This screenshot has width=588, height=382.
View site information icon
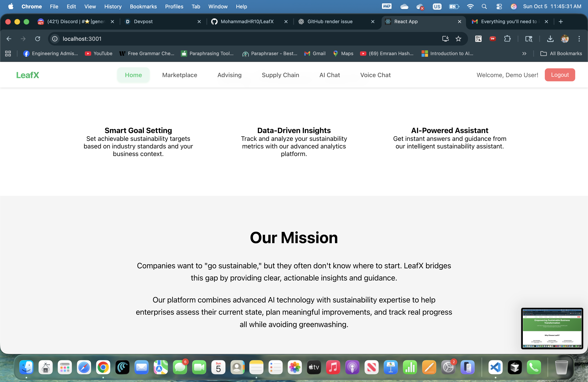click(x=55, y=39)
